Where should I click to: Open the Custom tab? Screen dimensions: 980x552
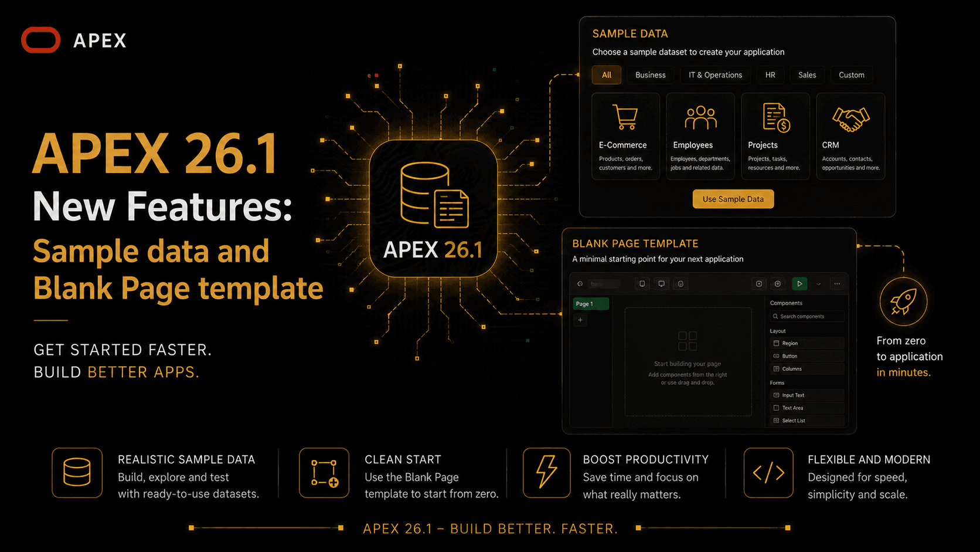[852, 75]
